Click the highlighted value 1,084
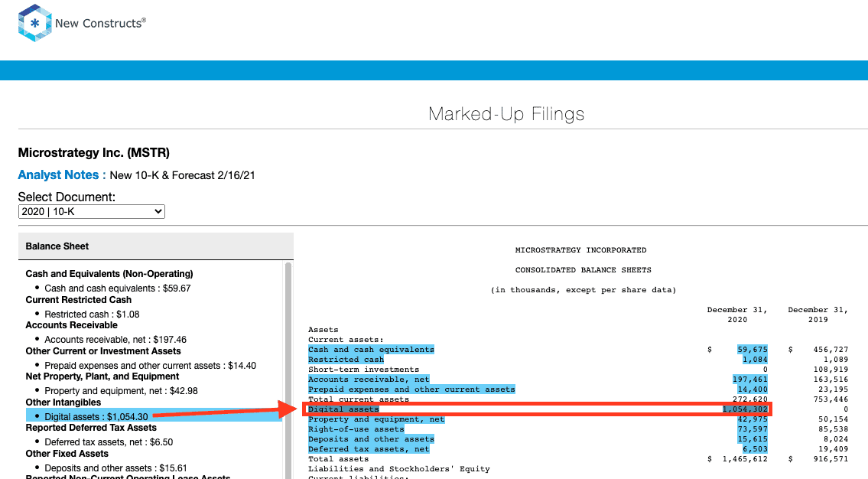This screenshot has height=479, width=868. click(755, 360)
